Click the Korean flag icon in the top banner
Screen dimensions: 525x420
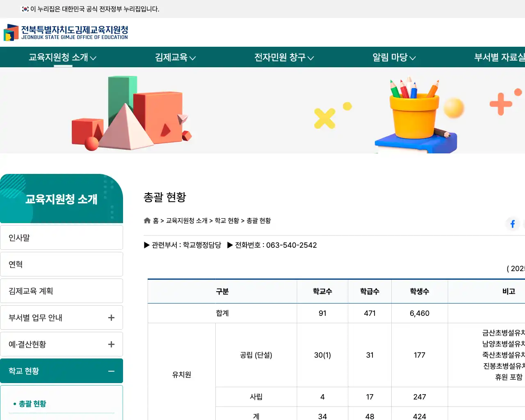click(x=24, y=9)
